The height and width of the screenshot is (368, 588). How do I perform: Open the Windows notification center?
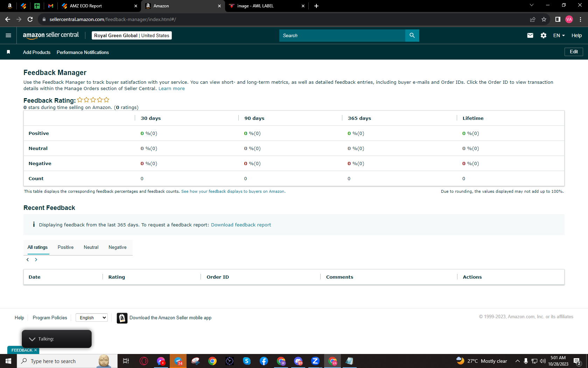click(x=577, y=361)
